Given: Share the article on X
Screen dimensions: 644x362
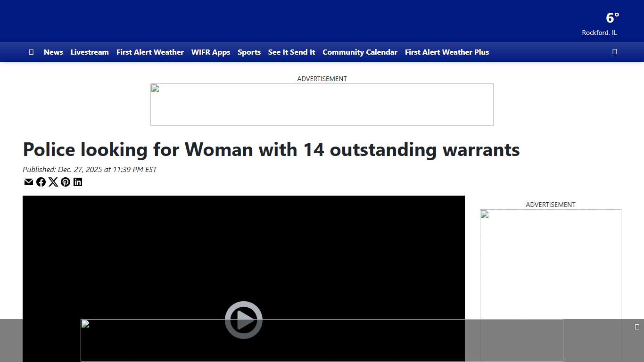Looking at the screenshot, I should click(x=53, y=182).
